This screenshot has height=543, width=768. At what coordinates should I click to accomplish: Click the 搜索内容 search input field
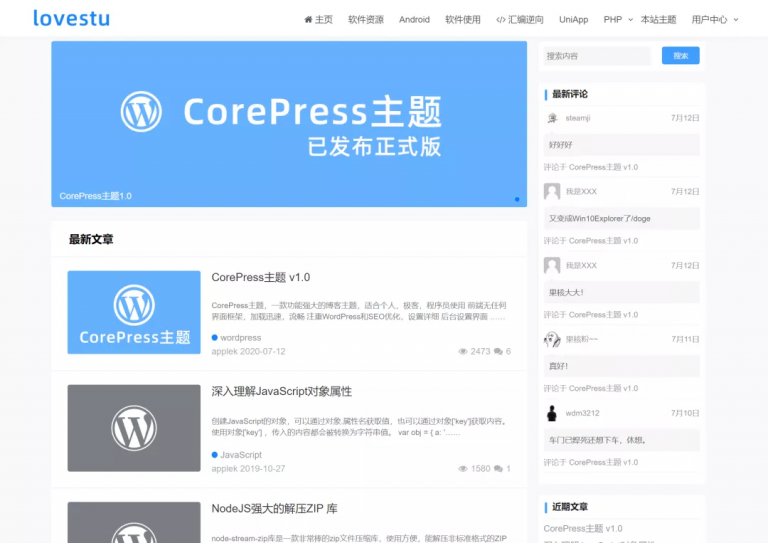[597, 56]
